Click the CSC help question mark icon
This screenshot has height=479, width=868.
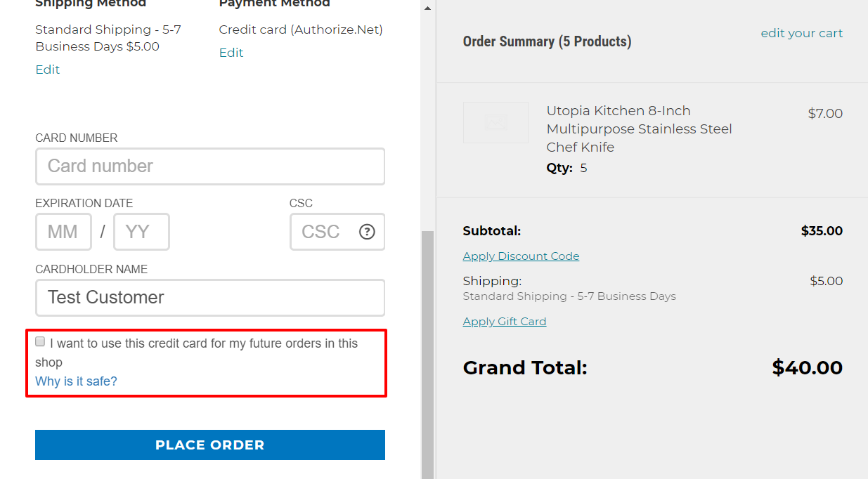367,232
